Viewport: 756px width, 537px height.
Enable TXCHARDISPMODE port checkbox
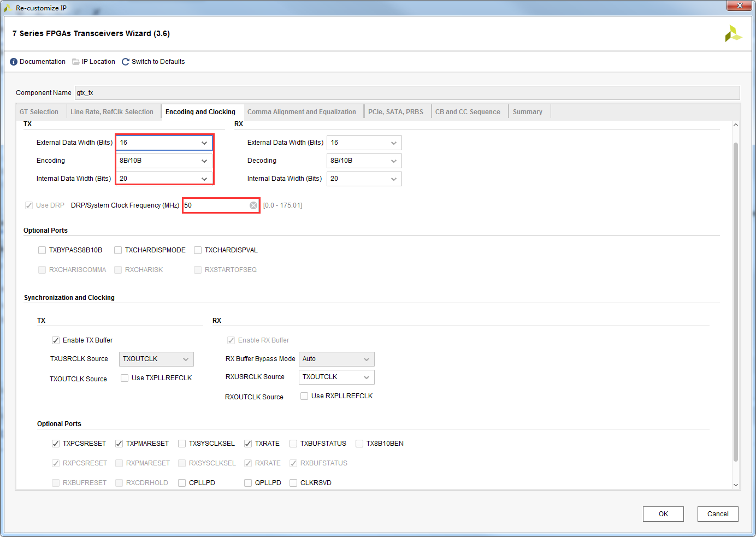tap(118, 250)
